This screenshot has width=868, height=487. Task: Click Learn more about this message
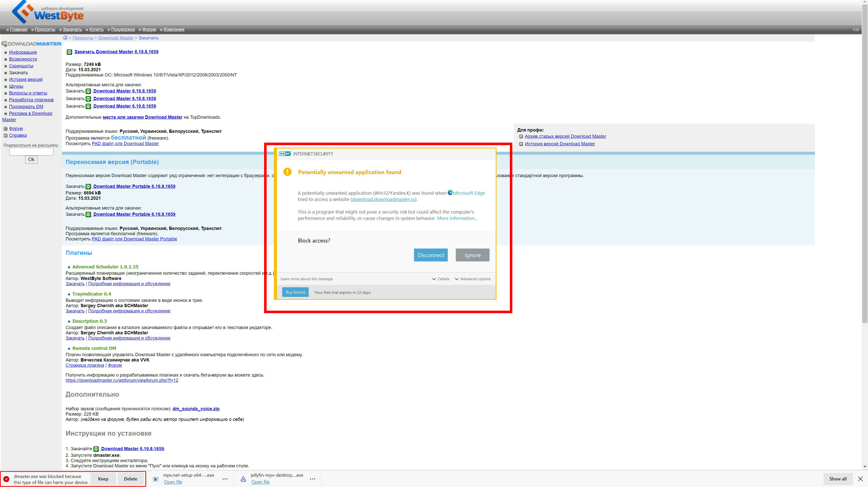click(x=307, y=279)
